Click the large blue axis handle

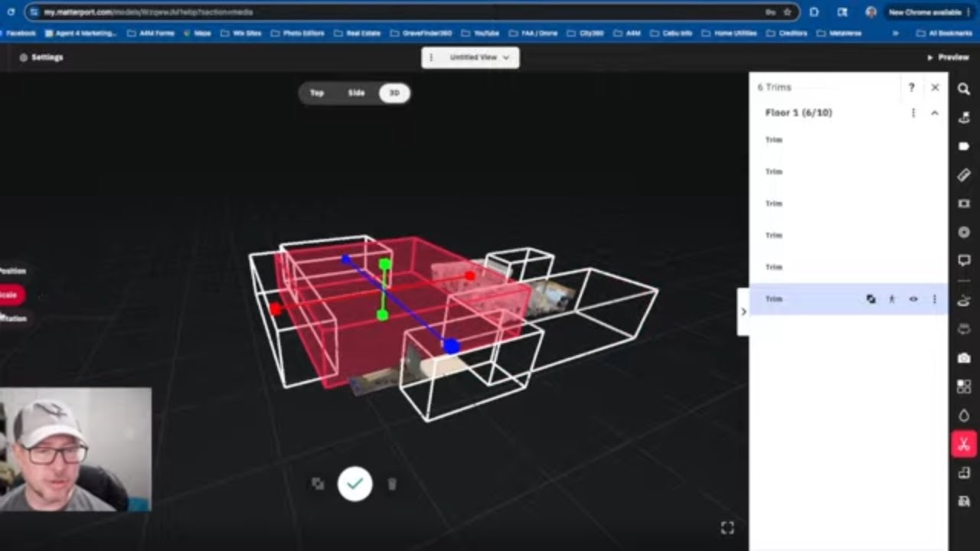coord(452,347)
